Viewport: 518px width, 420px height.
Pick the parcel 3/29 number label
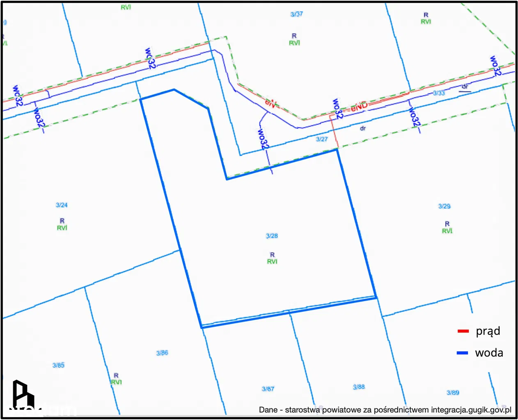pyautogui.click(x=444, y=206)
